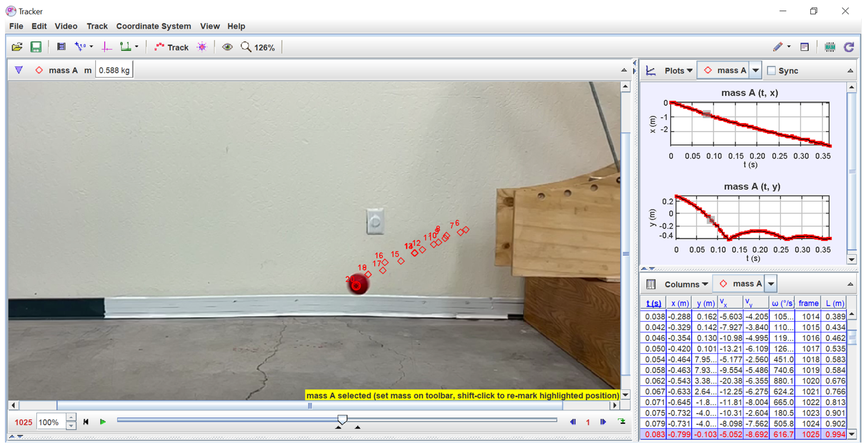Image resolution: width=868 pixels, height=448 pixels.
Task: Open the Video menu
Action: point(66,26)
